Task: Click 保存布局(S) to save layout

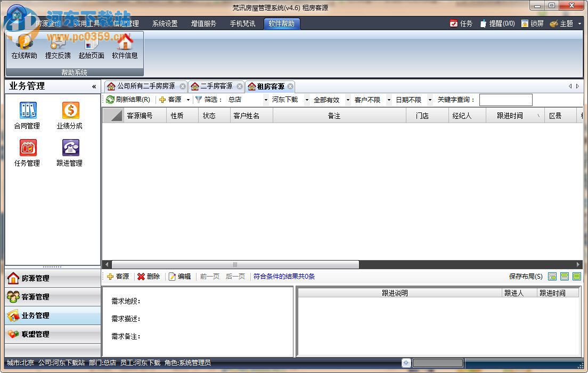Action: [x=526, y=277]
